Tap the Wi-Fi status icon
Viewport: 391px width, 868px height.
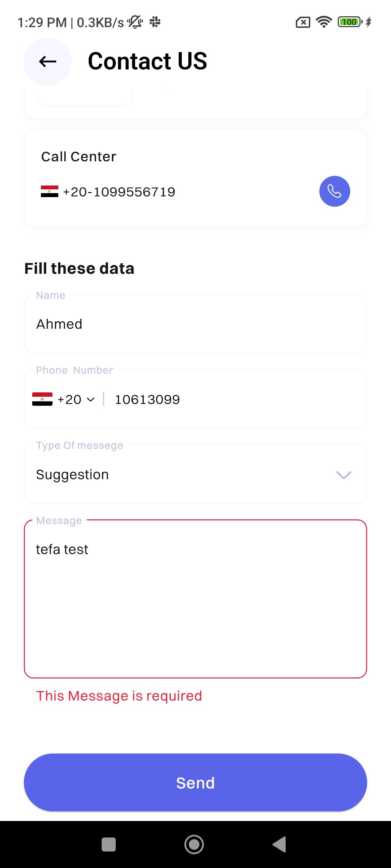324,22
